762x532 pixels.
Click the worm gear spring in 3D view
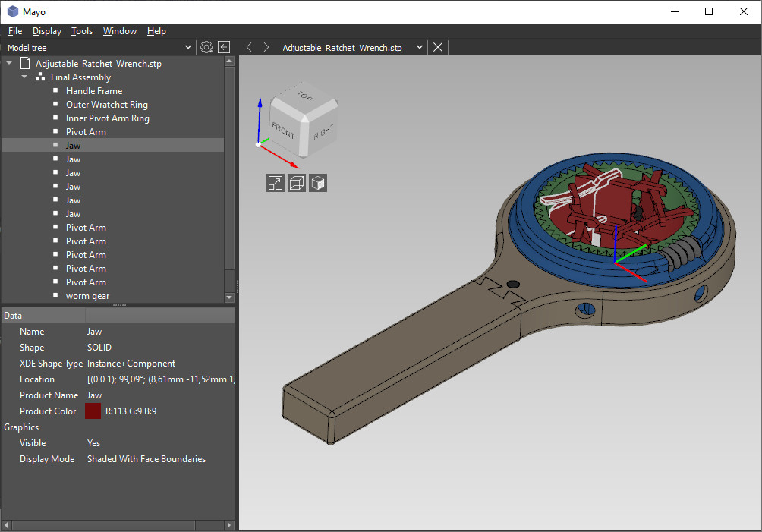pos(682,253)
